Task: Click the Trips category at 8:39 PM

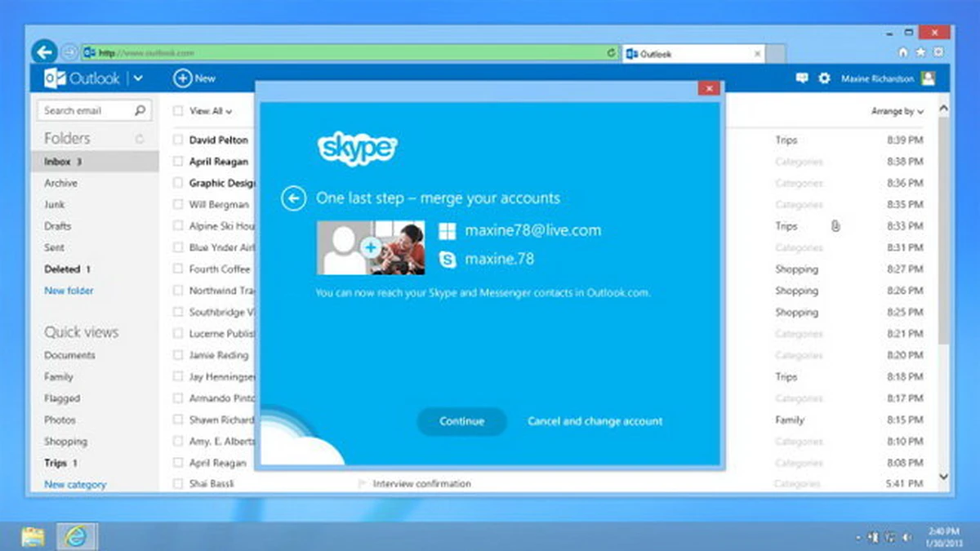Action: coord(786,140)
